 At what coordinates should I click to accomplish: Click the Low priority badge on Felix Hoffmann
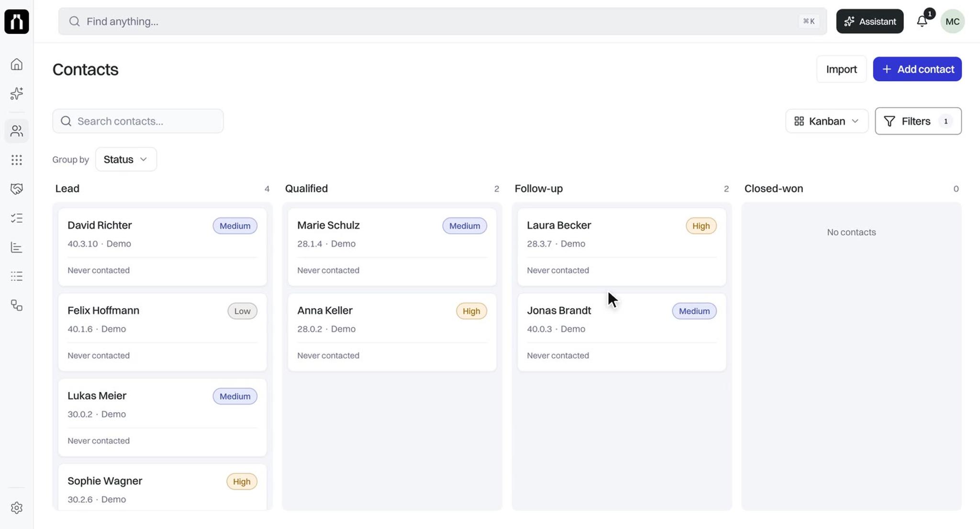[242, 311]
